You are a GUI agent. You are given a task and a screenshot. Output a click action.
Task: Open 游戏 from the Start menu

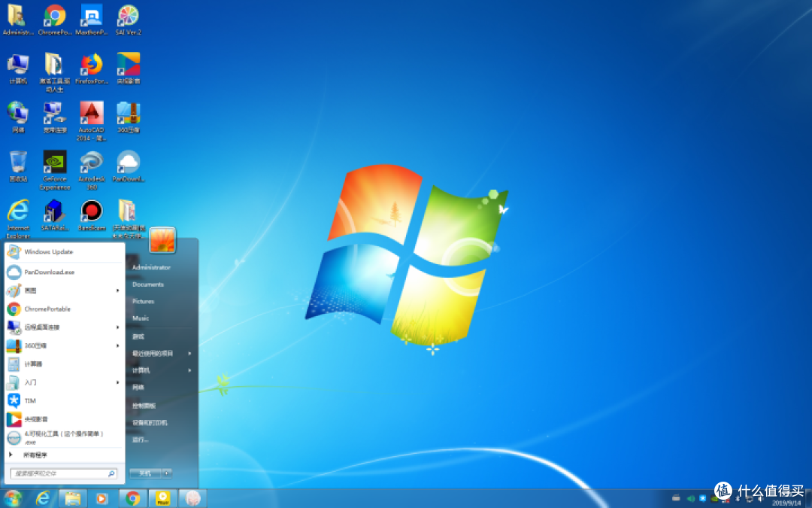point(138,337)
